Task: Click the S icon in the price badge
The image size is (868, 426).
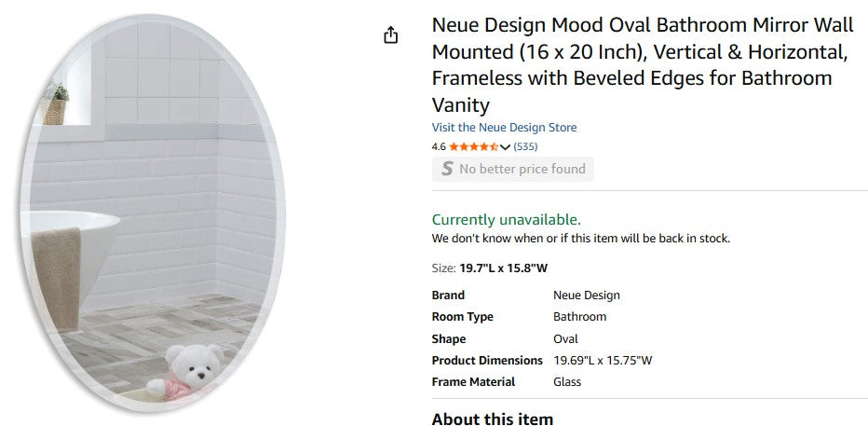Action: tap(447, 169)
